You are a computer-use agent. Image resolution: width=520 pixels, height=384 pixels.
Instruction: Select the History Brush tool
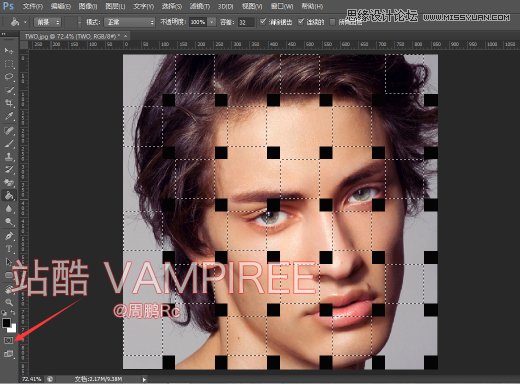pyautogui.click(x=9, y=170)
